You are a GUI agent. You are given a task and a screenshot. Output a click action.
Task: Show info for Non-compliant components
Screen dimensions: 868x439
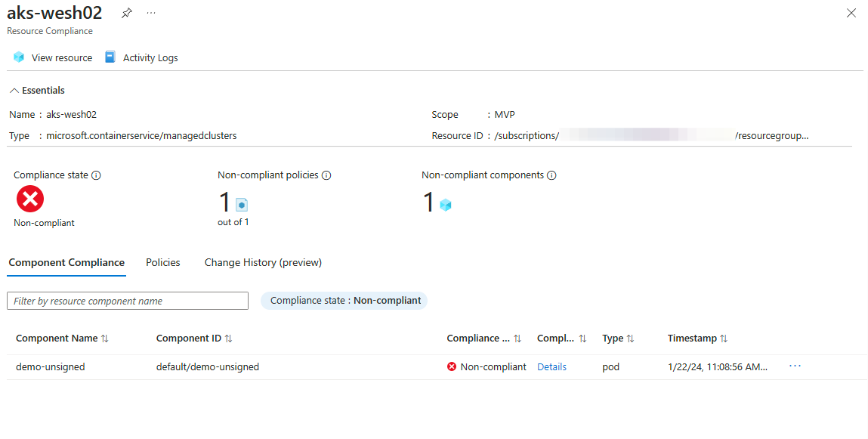(551, 175)
